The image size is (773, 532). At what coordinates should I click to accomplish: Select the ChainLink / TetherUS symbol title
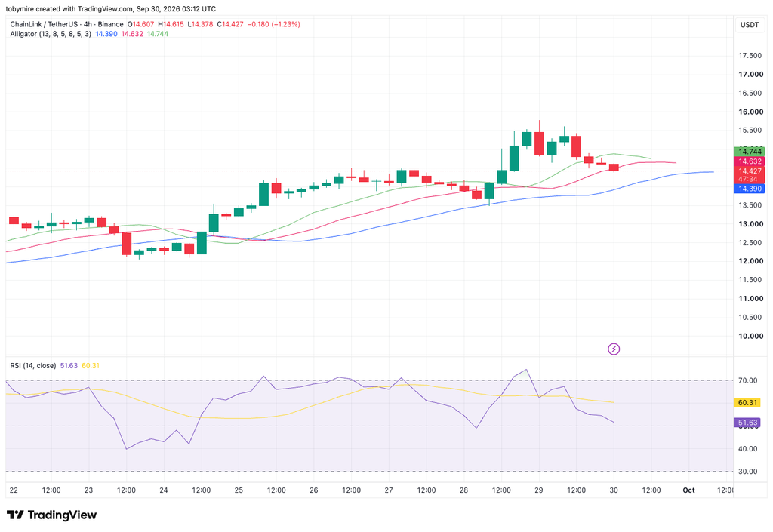point(66,24)
